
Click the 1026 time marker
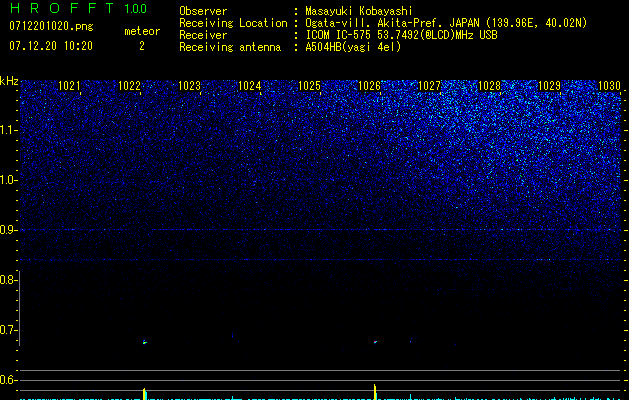tap(369, 86)
